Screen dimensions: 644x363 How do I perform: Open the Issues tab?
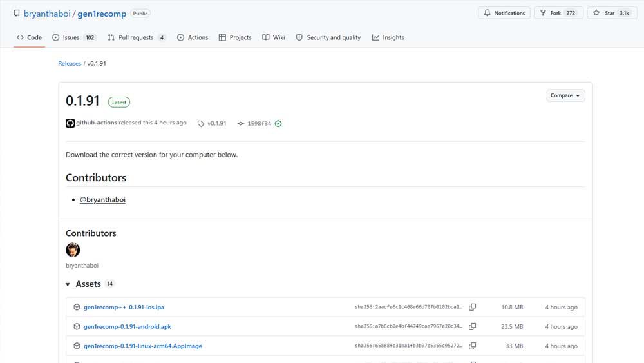[74, 37]
